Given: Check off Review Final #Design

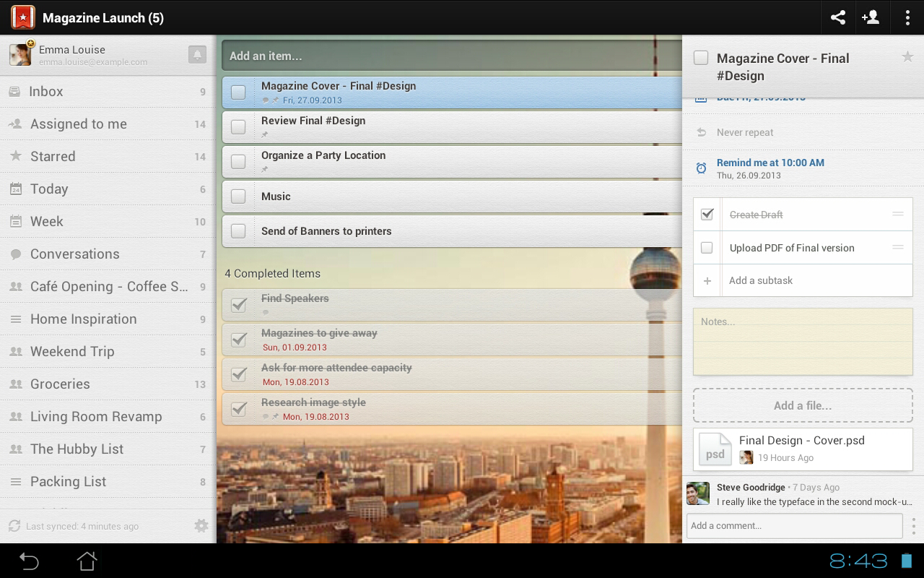Looking at the screenshot, I should tap(238, 126).
